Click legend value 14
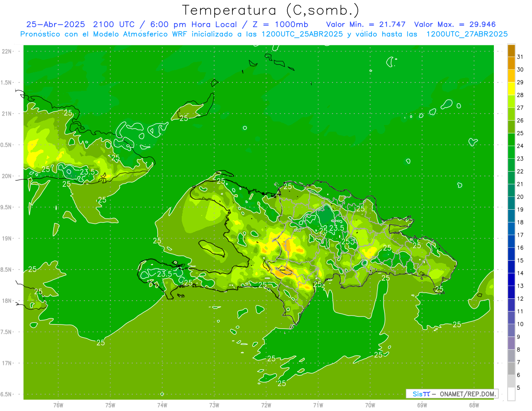Image resolution: width=532 pixels, height=411 pixels. click(520, 273)
